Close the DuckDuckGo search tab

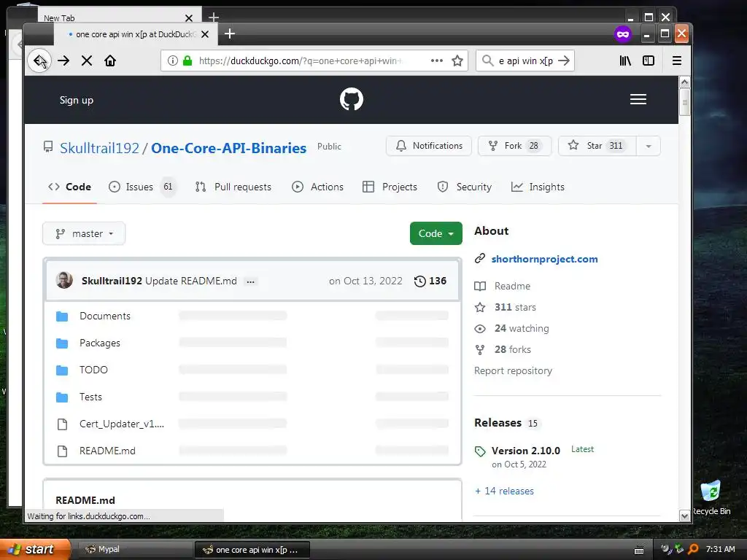pos(205,34)
